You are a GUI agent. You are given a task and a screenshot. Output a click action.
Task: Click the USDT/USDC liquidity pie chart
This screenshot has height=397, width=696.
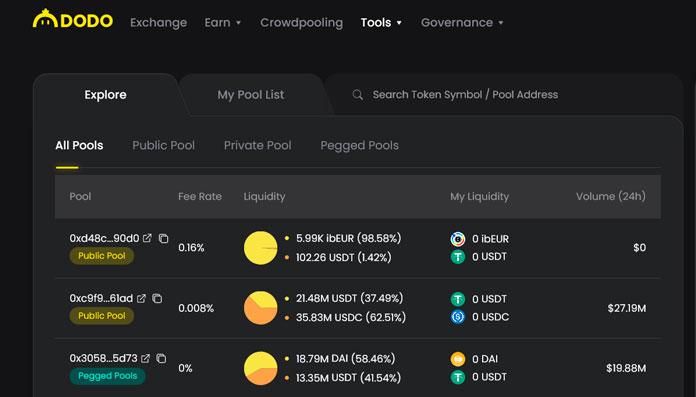click(261, 308)
